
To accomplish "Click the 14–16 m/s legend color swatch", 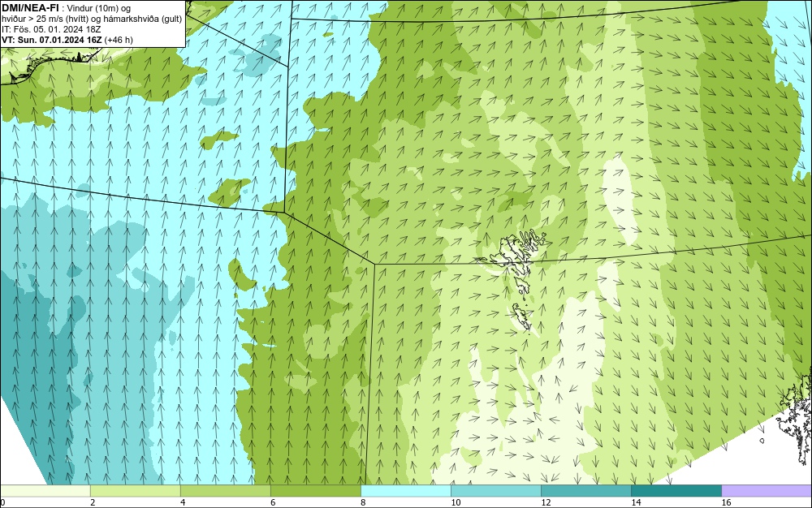I will pyautogui.click(x=676, y=491).
